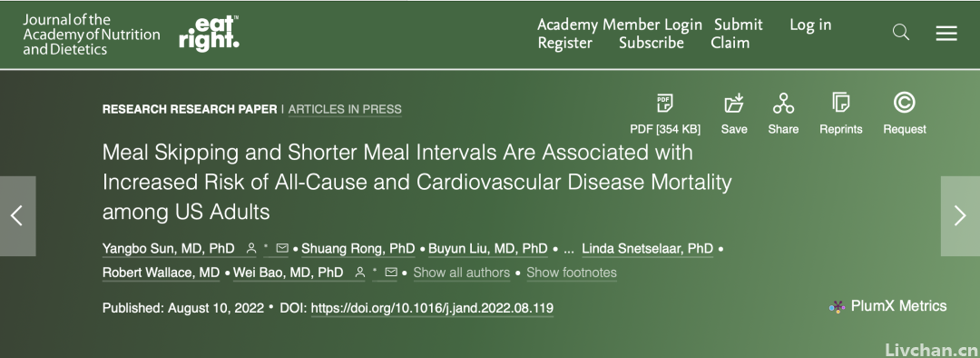Image resolution: width=980 pixels, height=358 pixels.
Task: Click the envelope icon next to Yangbo Sun
Action: 282,248
